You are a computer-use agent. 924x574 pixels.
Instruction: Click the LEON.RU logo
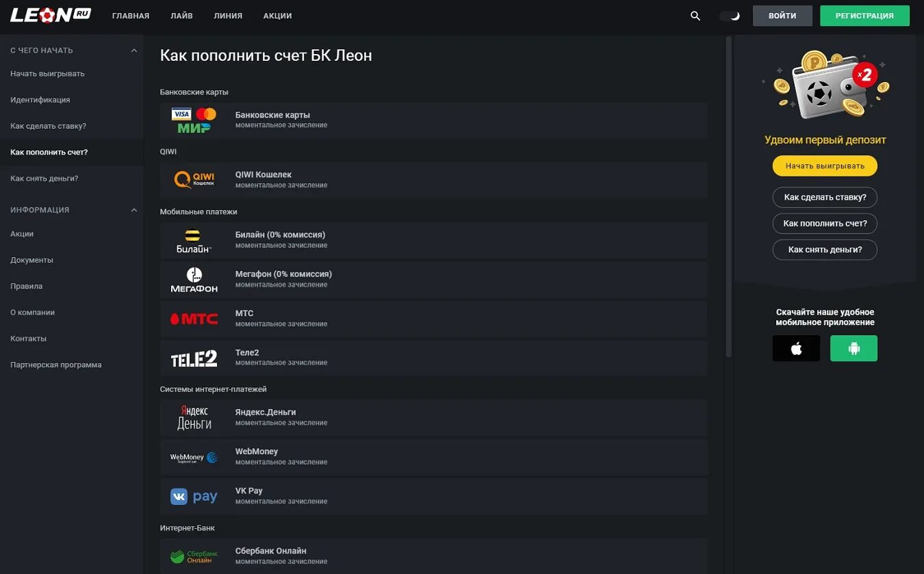[50, 15]
